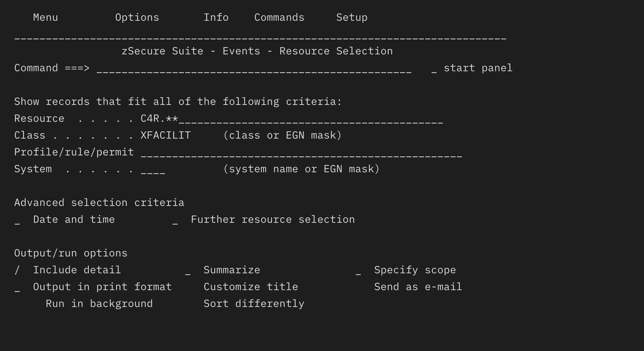Click the Customize title option
Screen dimensions: 644x351
(x=251, y=287)
